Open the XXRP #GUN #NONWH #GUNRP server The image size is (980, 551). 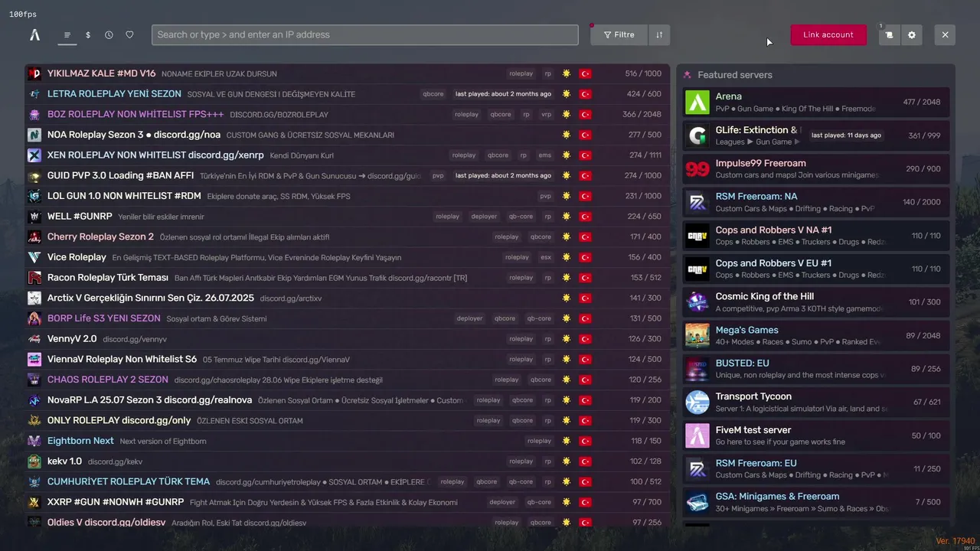click(x=348, y=502)
